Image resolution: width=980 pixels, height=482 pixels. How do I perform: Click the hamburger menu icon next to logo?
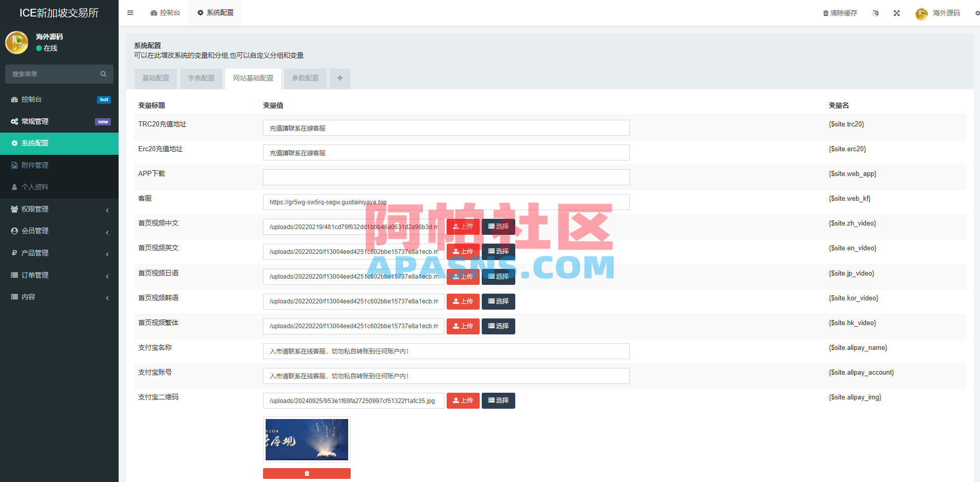(130, 12)
